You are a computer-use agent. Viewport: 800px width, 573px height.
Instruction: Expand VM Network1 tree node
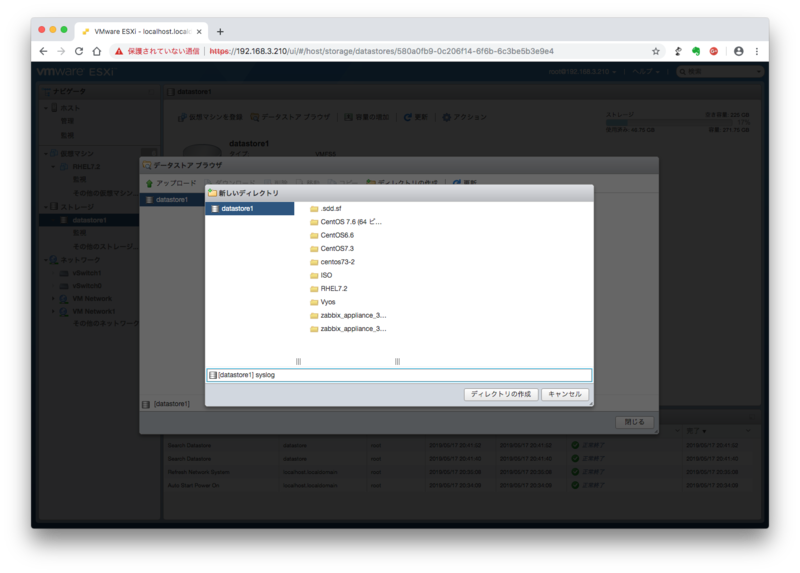point(53,311)
